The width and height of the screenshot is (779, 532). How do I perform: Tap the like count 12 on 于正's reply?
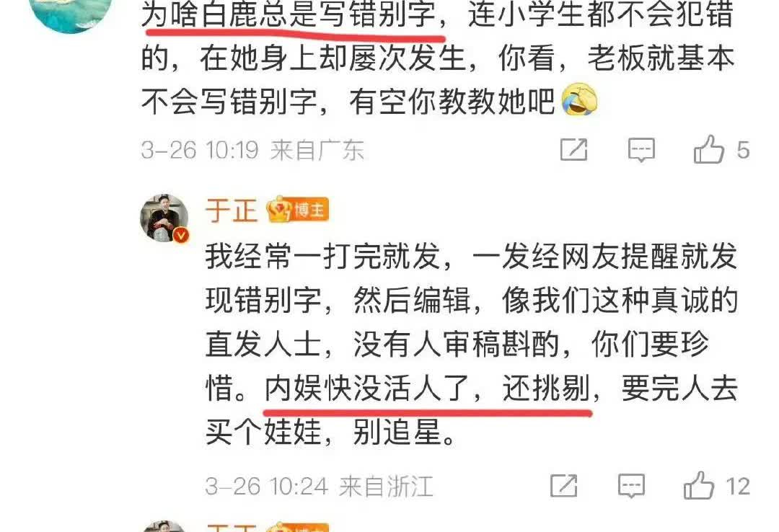tap(738, 487)
